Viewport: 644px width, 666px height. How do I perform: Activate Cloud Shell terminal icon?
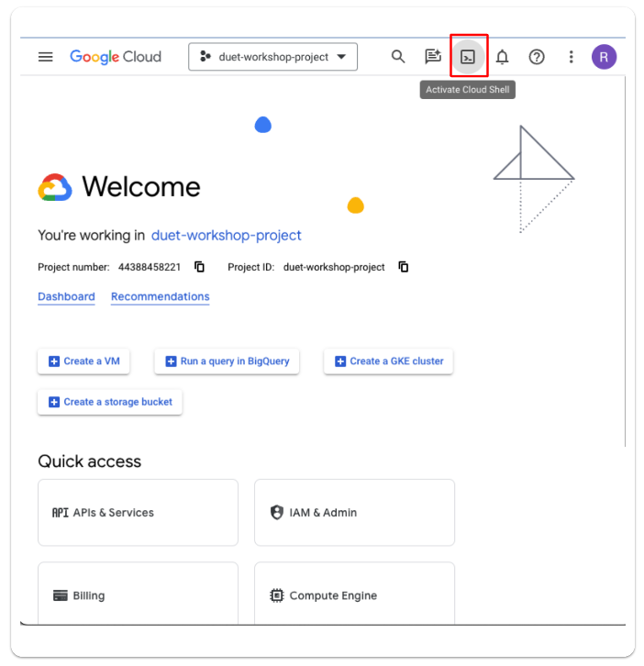(x=468, y=57)
